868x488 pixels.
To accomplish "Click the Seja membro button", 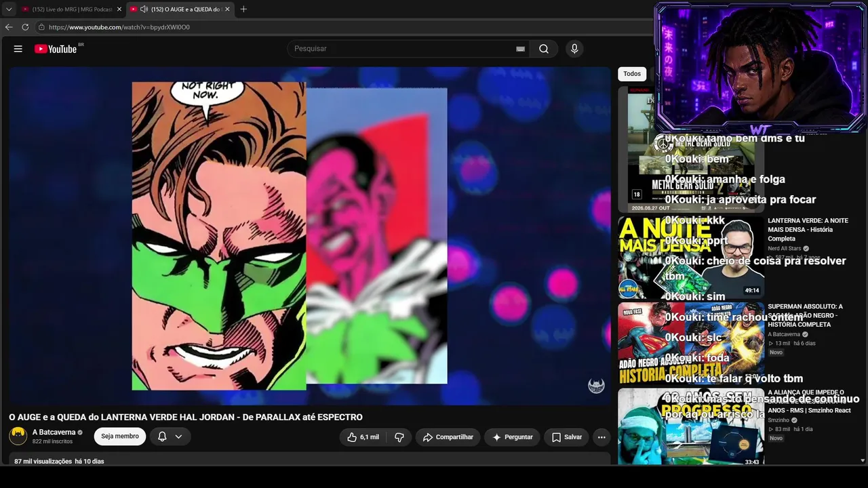I will [120, 436].
